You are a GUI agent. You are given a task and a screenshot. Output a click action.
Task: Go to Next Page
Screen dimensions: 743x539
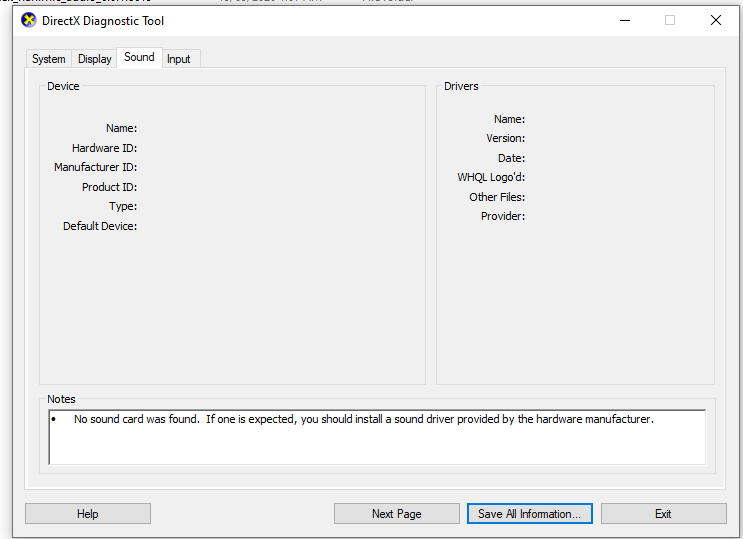(397, 513)
